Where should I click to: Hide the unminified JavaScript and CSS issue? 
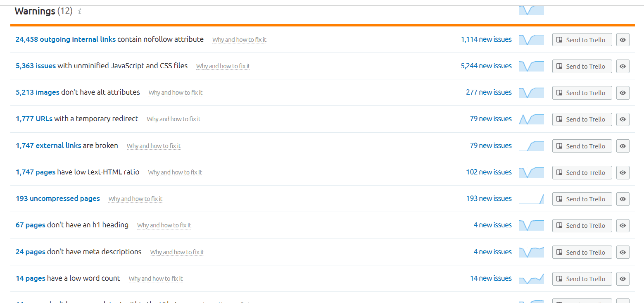click(x=623, y=67)
